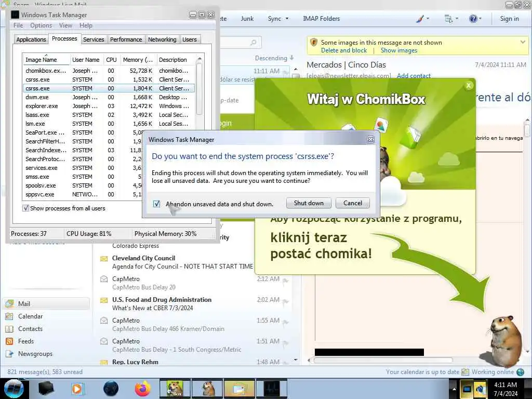532x399 pixels.
Task: Open the File menu in Task Manager
Action: [18, 25]
